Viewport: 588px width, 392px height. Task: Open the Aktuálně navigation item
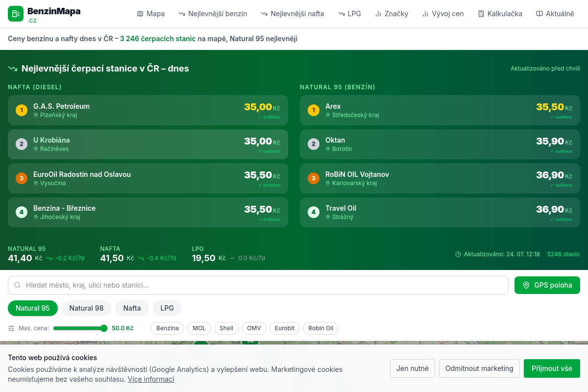coord(555,14)
